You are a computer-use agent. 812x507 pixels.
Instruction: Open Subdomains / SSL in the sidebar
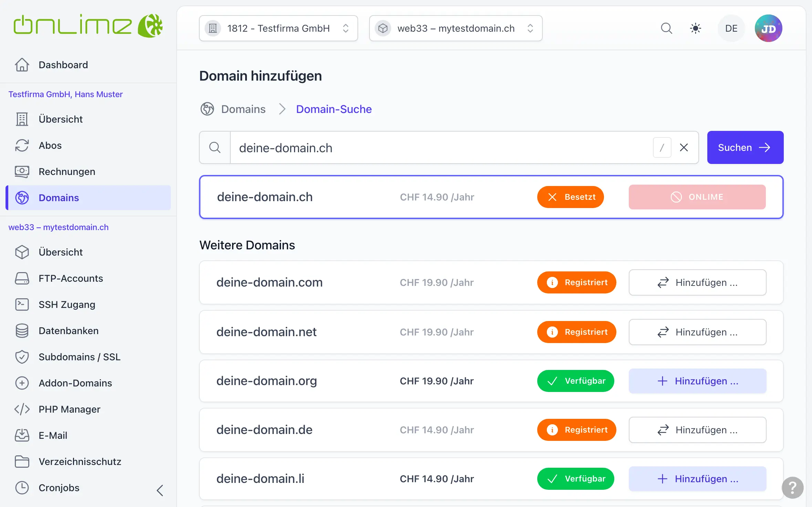point(88,357)
